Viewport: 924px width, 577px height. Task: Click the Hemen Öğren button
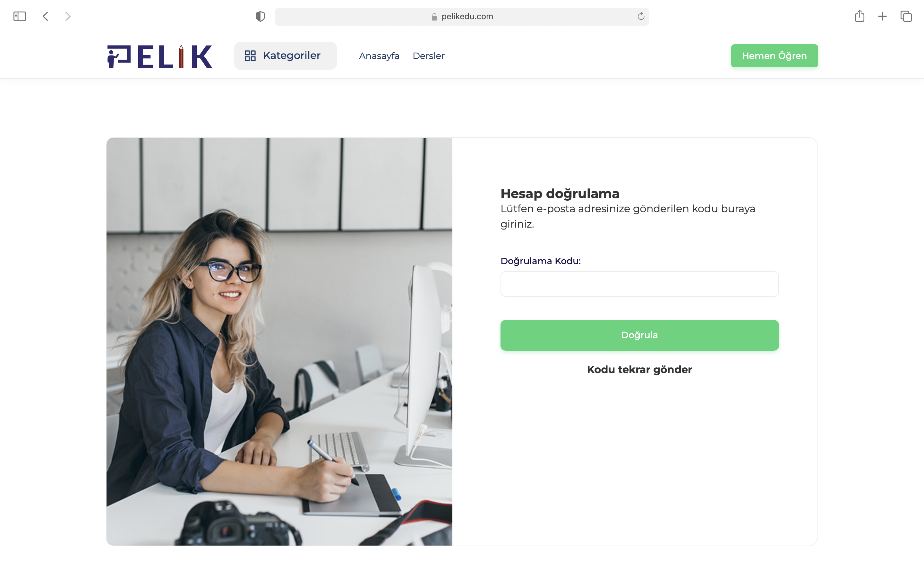coord(774,56)
